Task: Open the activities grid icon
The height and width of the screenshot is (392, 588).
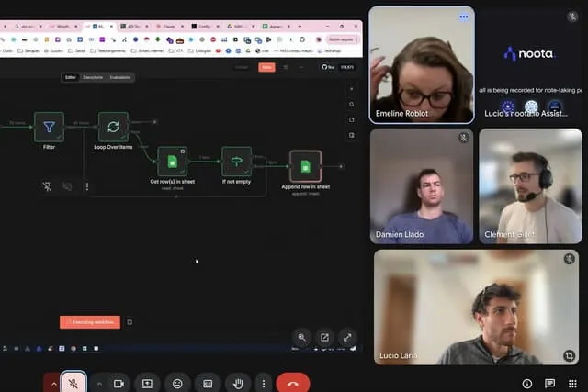Action: coord(572,384)
